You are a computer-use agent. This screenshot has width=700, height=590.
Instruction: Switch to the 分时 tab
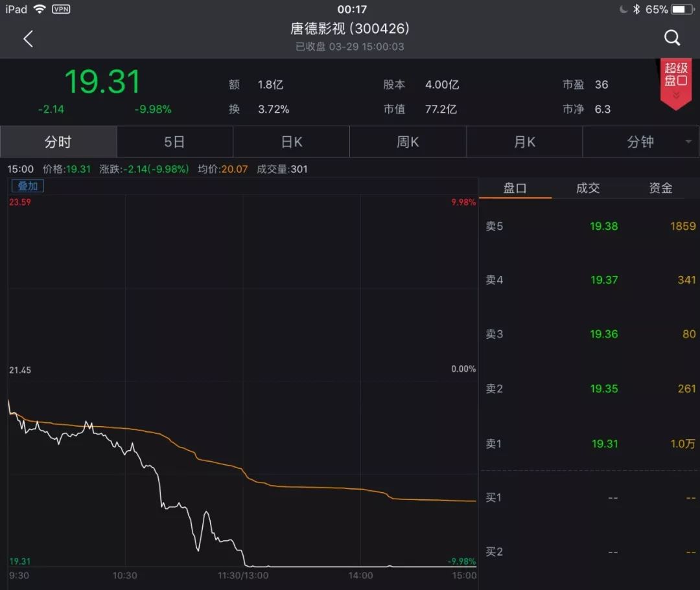[58, 142]
